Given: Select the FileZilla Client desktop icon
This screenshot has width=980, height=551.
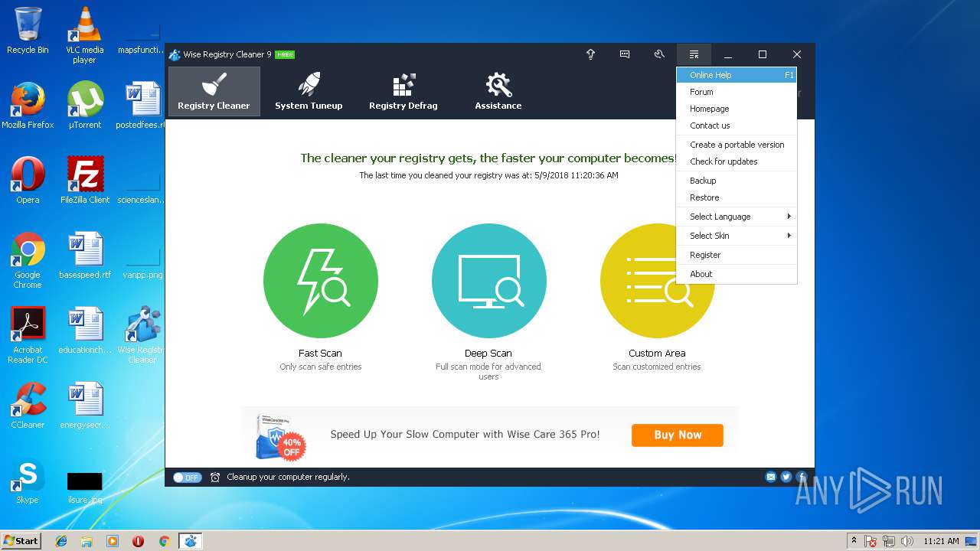Looking at the screenshot, I should click(84, 181).
